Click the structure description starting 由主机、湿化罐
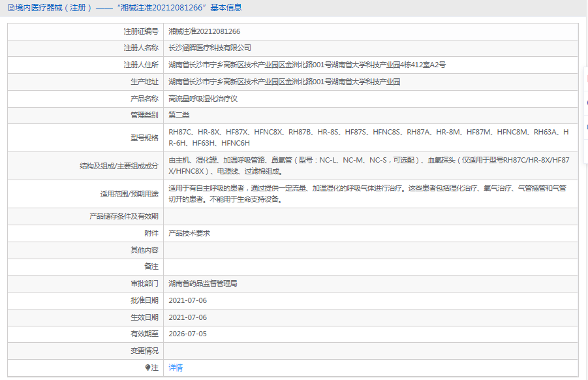588x380 pixels. click(369, 166)
